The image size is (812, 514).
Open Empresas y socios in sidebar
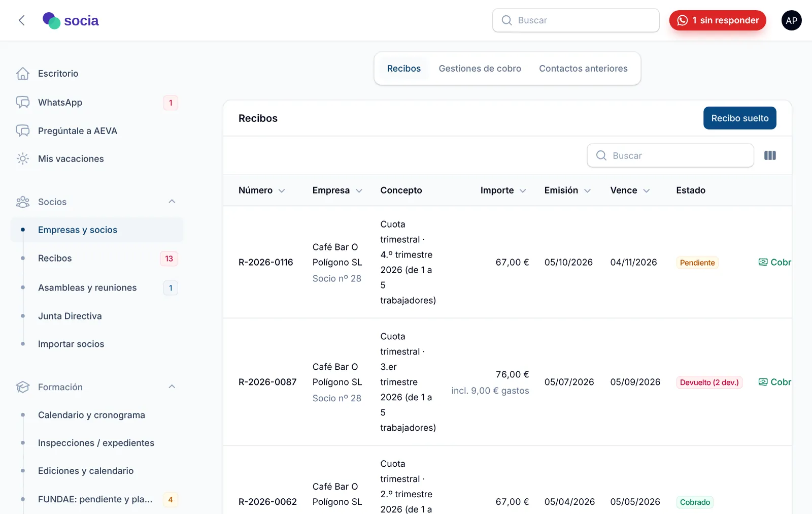point(96,230)
